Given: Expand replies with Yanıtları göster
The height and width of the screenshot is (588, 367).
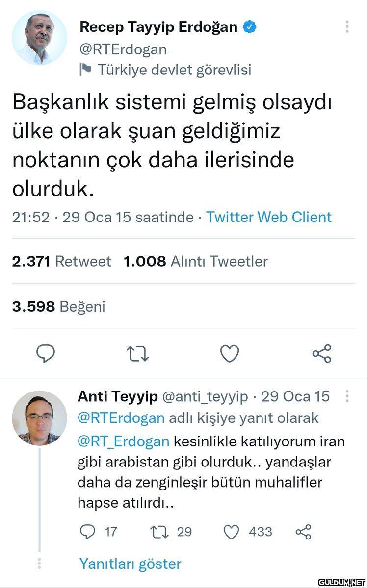Looking at the screenshot, I should 130,563.
